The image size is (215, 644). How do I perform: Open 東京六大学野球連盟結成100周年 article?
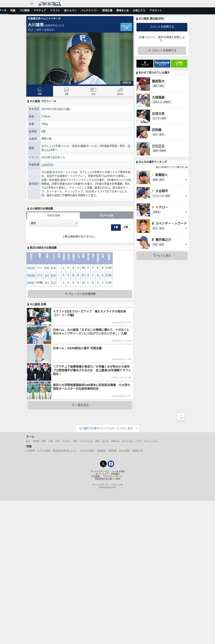pyautogui.click(x=80, y=390)
